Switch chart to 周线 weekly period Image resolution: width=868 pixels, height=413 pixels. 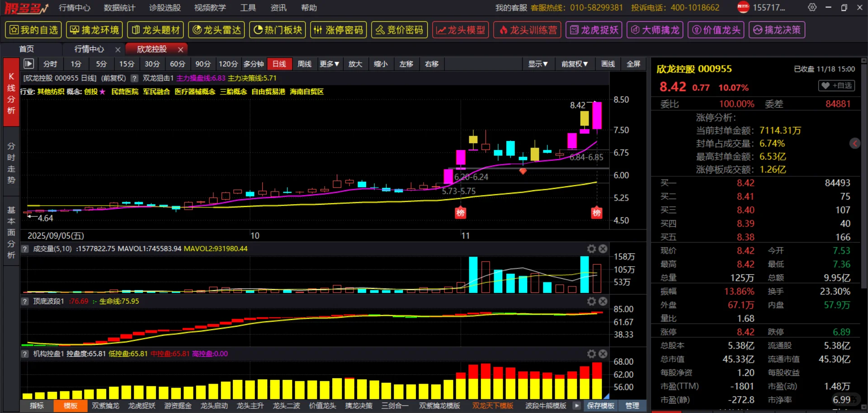coord(304,64)
